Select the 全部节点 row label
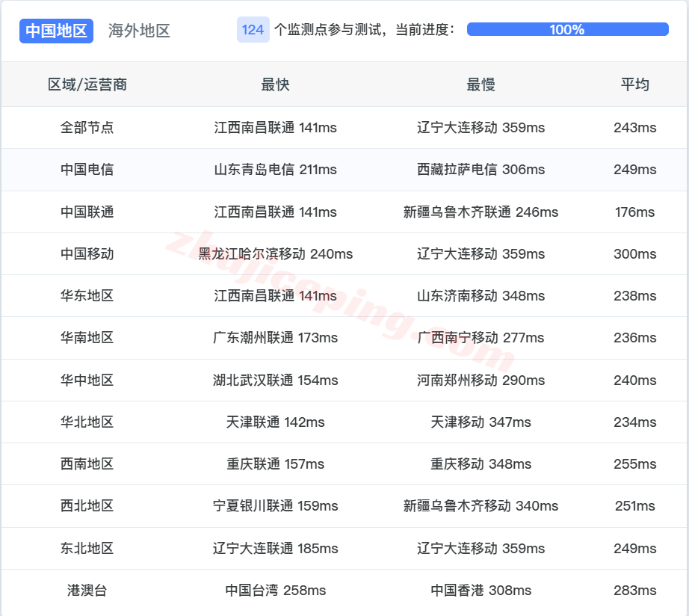Image resolution: width=689 pixels, height=616 pixels. pos(87,128)
